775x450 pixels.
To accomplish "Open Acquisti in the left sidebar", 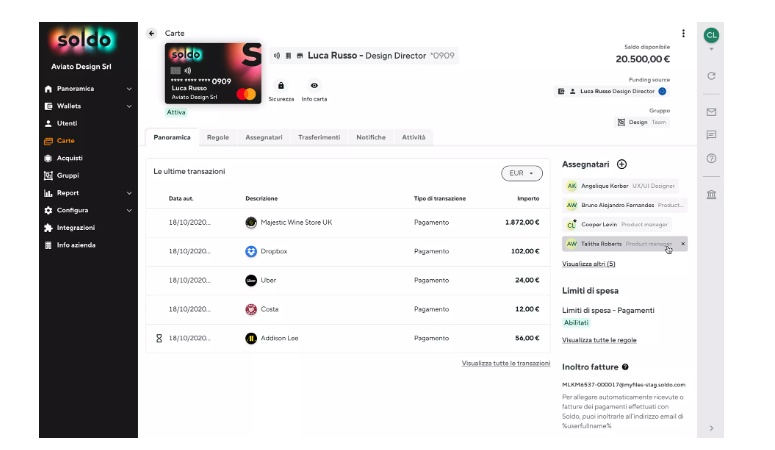I will click(x=70, y=158).
